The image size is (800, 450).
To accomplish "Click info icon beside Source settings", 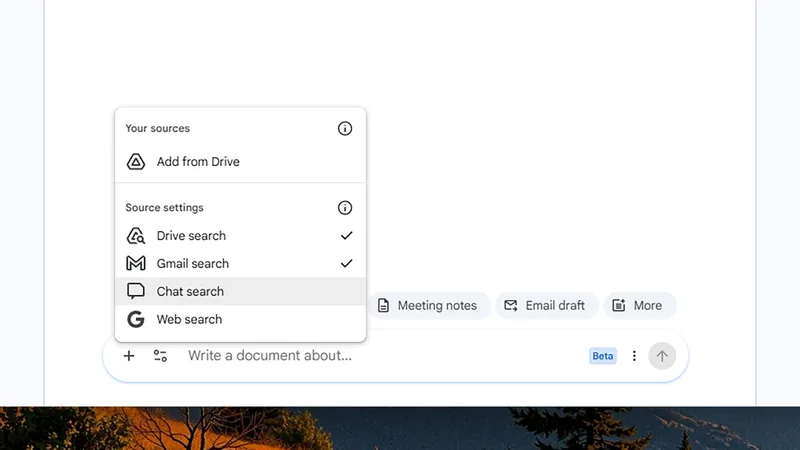I will pos(345,208).
